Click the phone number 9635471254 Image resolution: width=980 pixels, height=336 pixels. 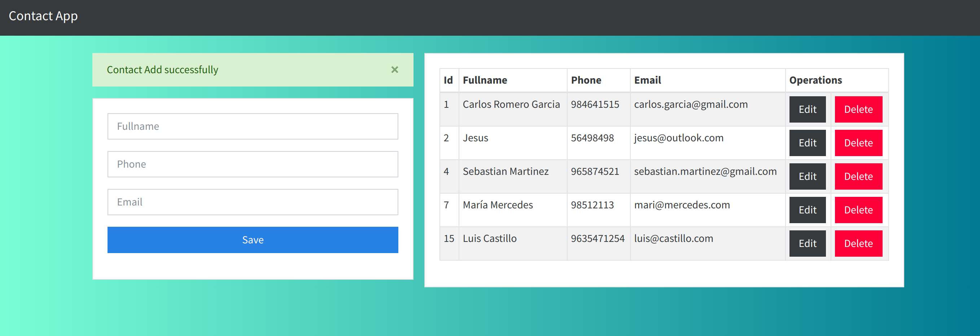click(x=597, y=239)
